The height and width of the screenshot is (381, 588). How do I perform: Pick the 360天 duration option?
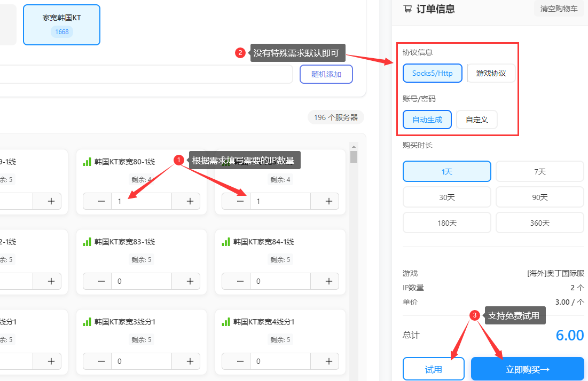pos(539,223)
